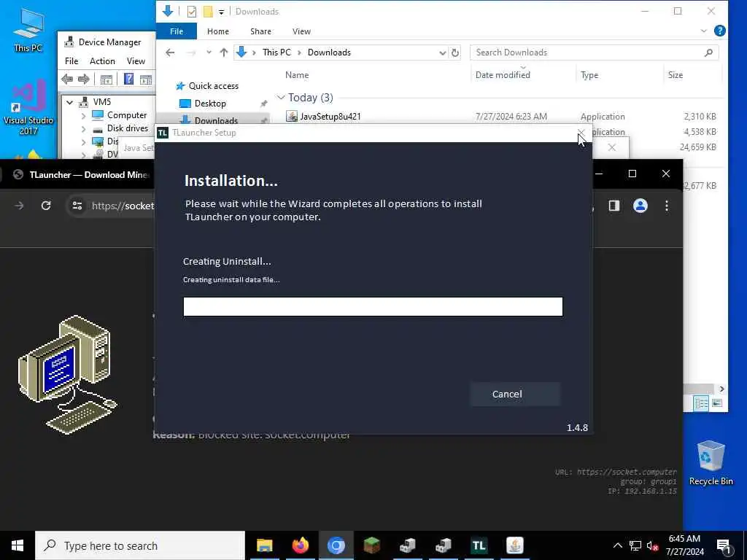Go back in Explorer navigation
Image resolution: width=747 pixels, height=560 pixels.
click(x=170, y=52)
